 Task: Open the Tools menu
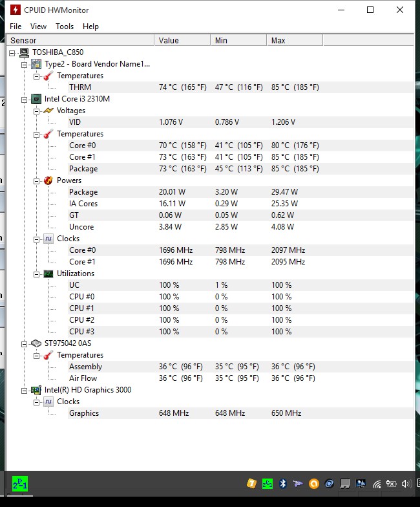(65, 27)
